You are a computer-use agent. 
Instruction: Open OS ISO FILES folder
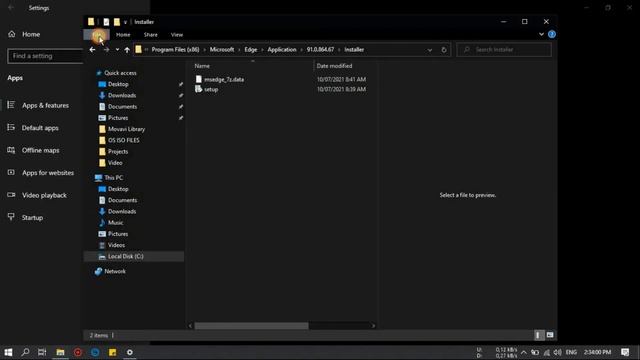tap(123, 140)
